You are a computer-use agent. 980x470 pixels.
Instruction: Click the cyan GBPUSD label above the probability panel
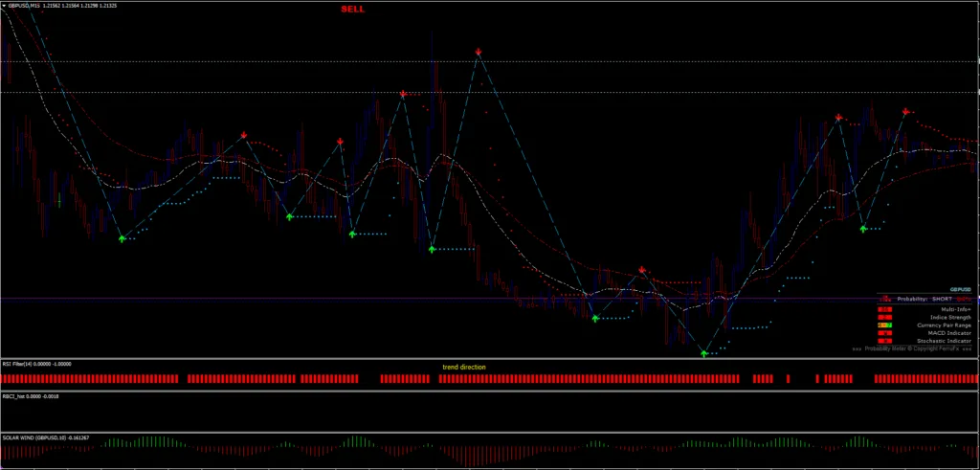[961, 289]
